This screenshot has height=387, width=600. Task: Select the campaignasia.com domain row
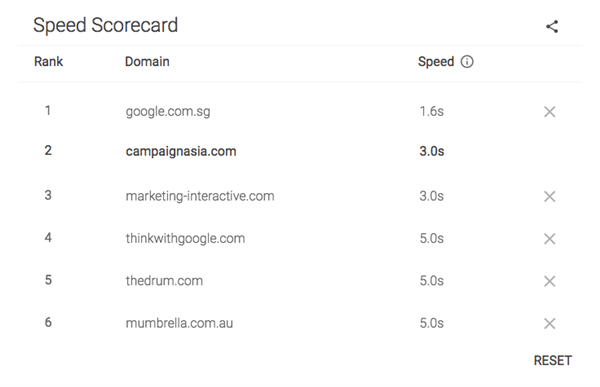300,151
